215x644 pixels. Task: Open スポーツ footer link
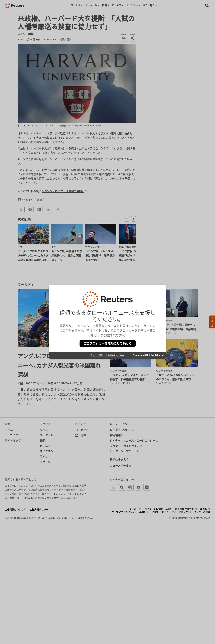click(x=45, y=462)
